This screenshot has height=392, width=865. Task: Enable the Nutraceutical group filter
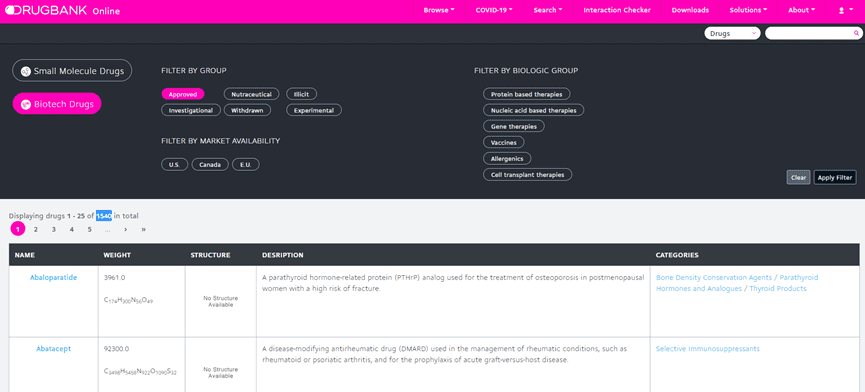pos(252,94)
